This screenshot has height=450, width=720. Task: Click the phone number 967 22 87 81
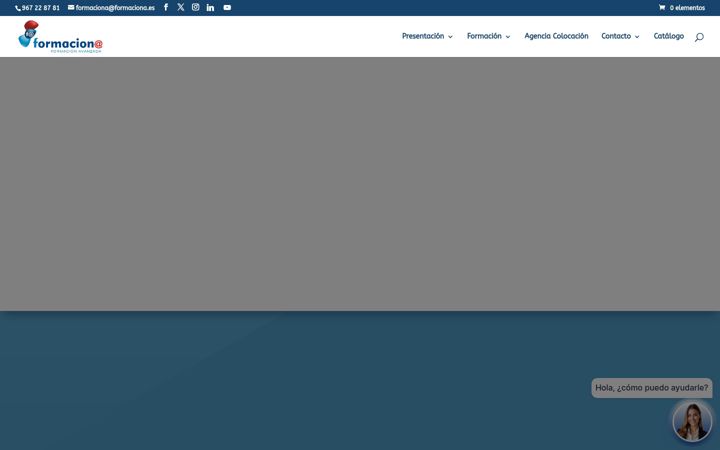click(x=38, y=8)
